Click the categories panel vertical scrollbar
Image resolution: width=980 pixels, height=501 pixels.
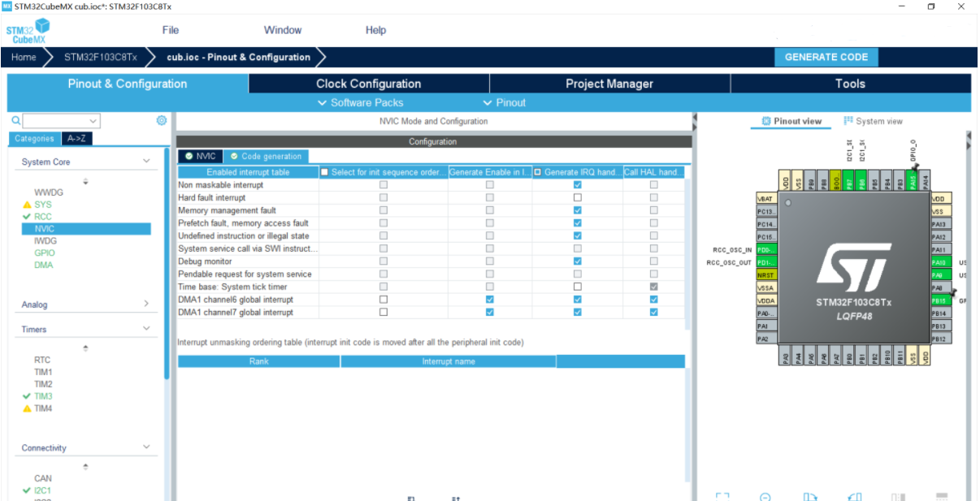tap(167, 263)
